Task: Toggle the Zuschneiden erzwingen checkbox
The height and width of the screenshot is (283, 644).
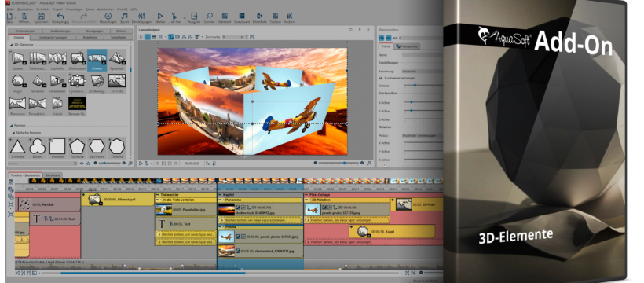Action: coord(380,77)
